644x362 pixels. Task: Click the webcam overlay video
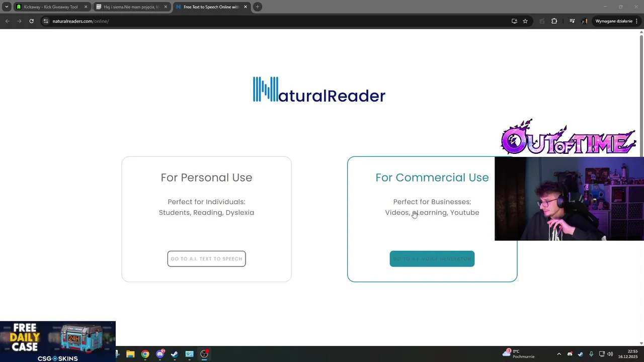pyautogui.click(x=569, y=199)
